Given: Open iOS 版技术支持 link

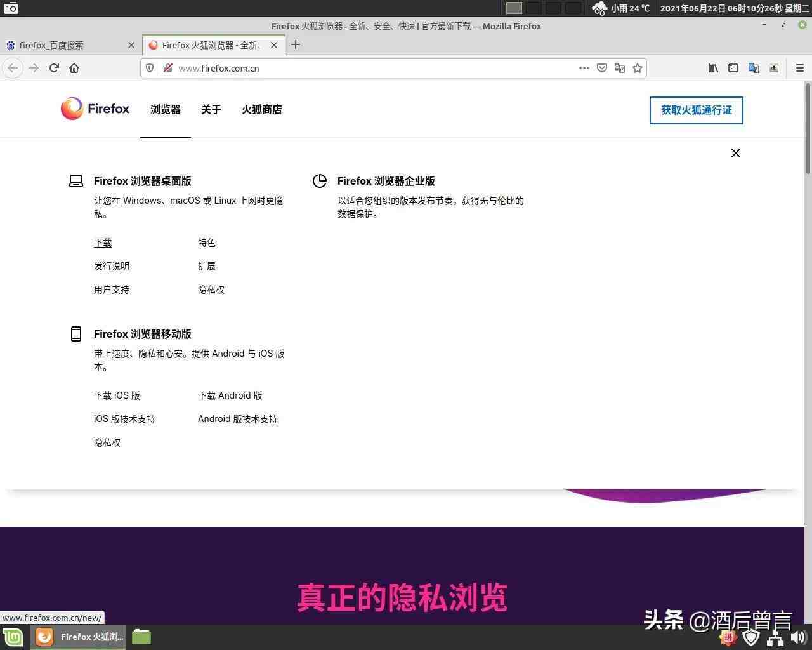Looking at the screenshot, I should point(124,419).
